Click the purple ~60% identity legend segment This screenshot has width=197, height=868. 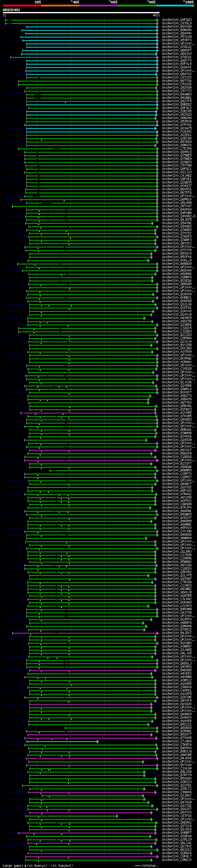pyautogui.click(x=99, y=6)
